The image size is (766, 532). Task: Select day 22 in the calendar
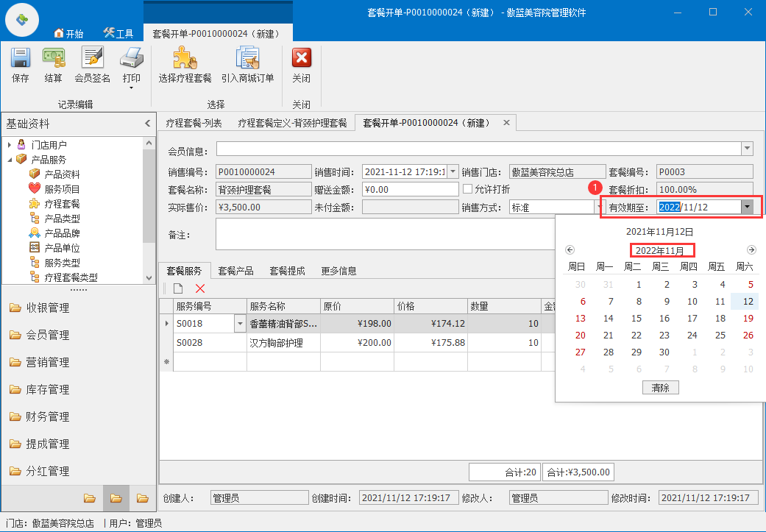pyautogui.click(x=636, y=335)
